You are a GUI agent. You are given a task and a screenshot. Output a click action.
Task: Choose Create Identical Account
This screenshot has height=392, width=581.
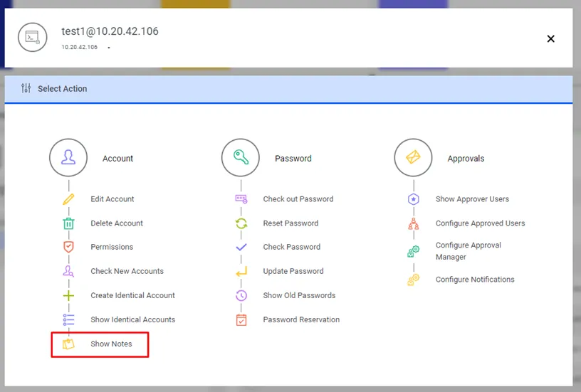click(x=132, y=295)
